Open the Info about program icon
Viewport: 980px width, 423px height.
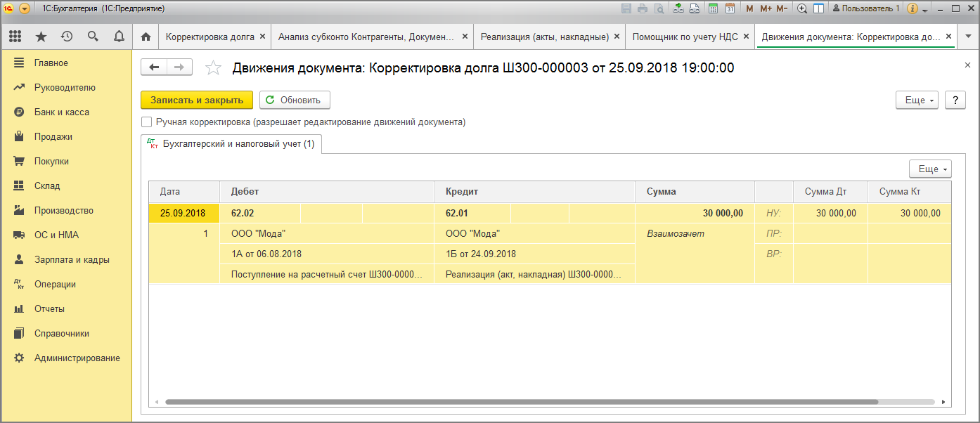[x=913, y=8]
